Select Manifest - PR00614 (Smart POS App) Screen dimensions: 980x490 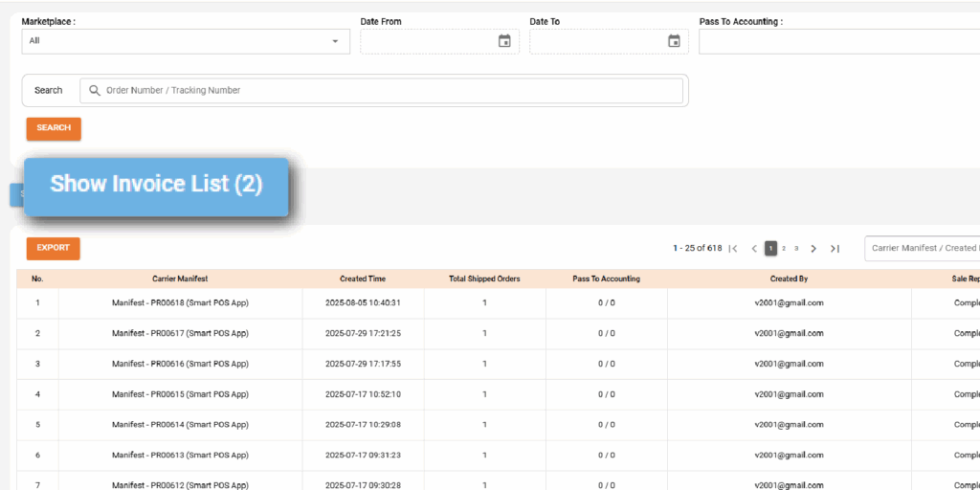tap(180, 425)
